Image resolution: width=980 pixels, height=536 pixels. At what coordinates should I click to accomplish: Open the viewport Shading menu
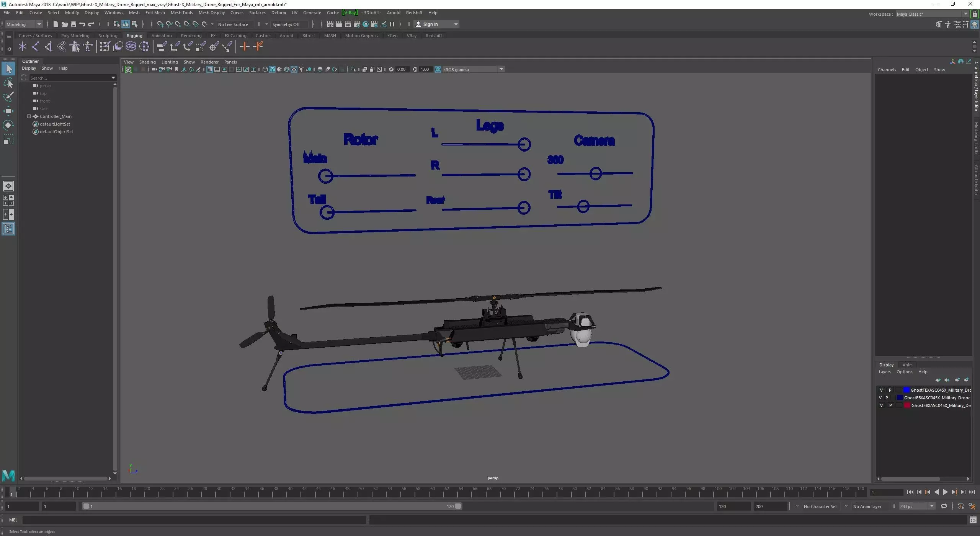point(147,62)
